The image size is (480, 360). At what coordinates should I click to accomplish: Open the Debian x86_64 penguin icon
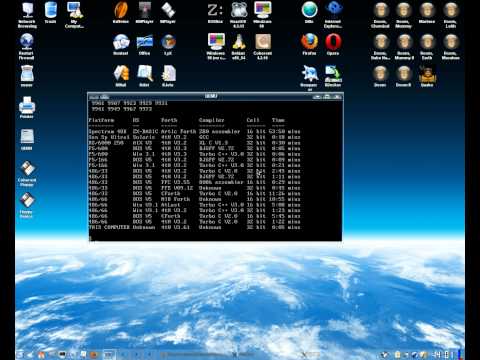click(239, 46)
